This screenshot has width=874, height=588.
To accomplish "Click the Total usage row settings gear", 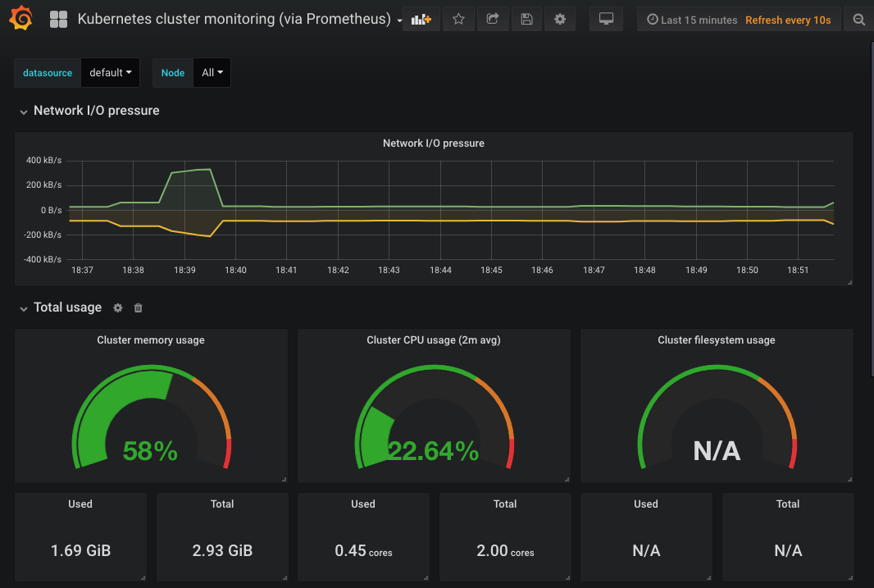I will [x=117, y=308].
